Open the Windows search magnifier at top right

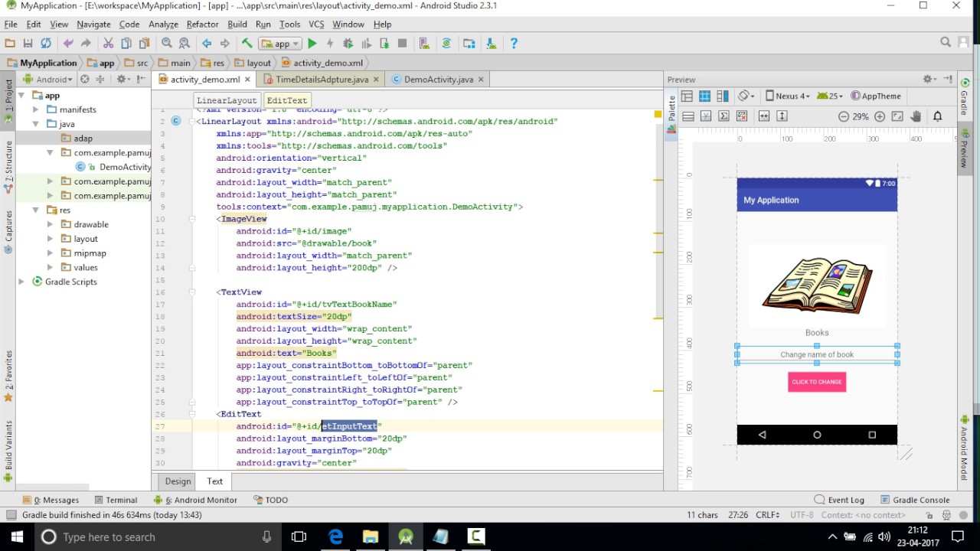point(946,43)
